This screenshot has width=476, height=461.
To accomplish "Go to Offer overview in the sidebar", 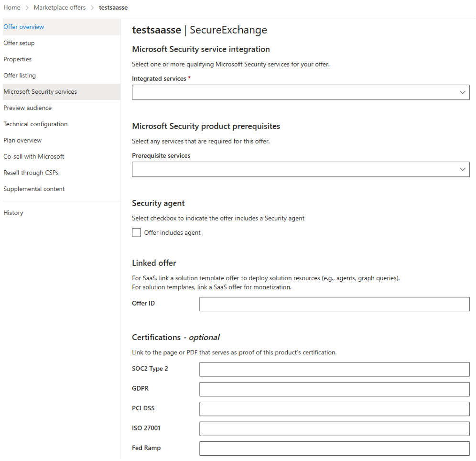I will 23,27.
